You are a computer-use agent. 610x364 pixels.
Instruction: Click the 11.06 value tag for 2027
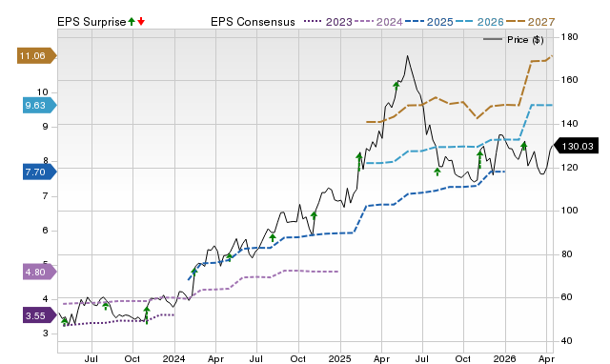tap(36, 56)
